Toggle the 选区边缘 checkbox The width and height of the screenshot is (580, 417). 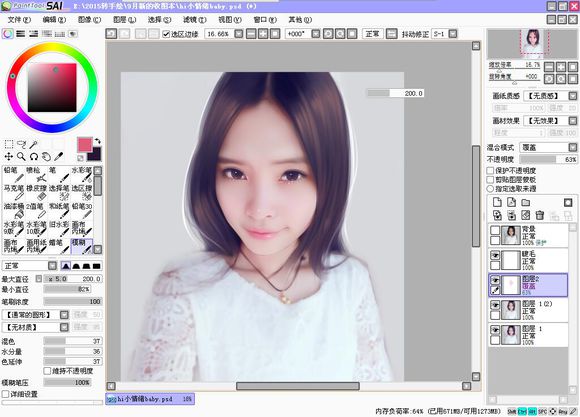coord(166,34)
